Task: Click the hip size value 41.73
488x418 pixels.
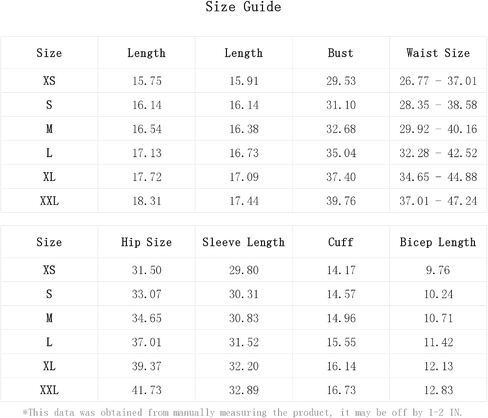Action: tap(146, 390)
